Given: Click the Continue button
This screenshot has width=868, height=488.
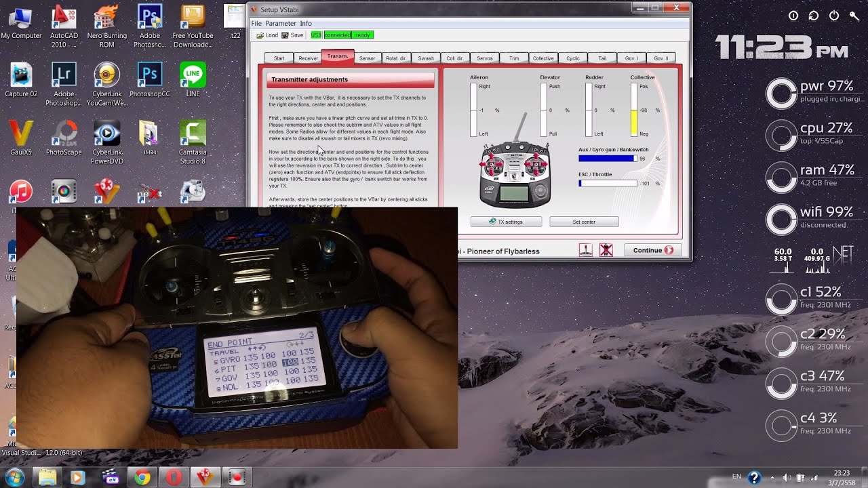Looking at the screenshot, I should point(652,250).
